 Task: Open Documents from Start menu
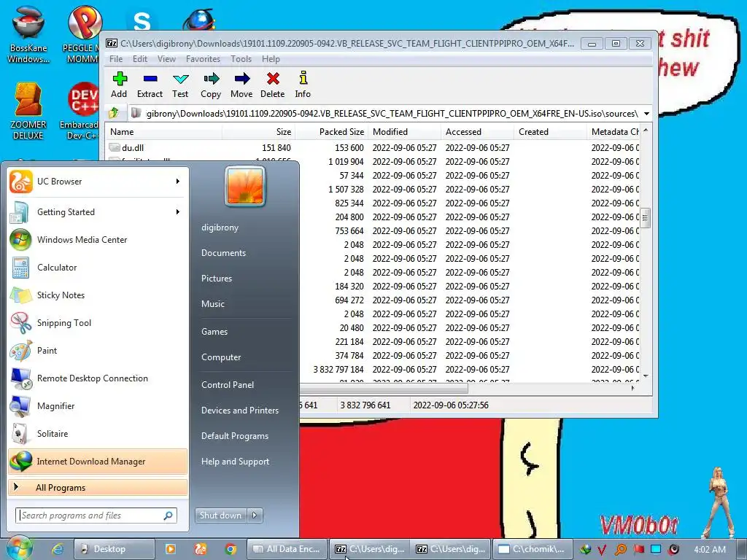(x=223, y=253)
